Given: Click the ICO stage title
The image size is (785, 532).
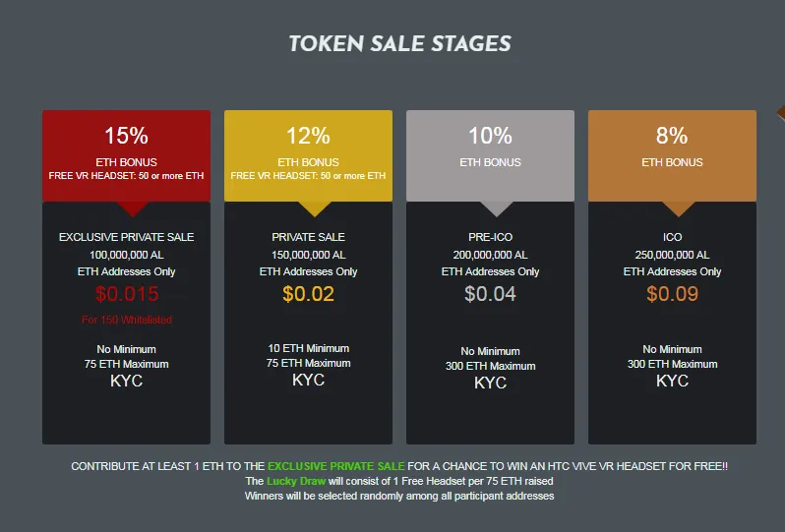Looking at the screenshot, I should [672, 237].
